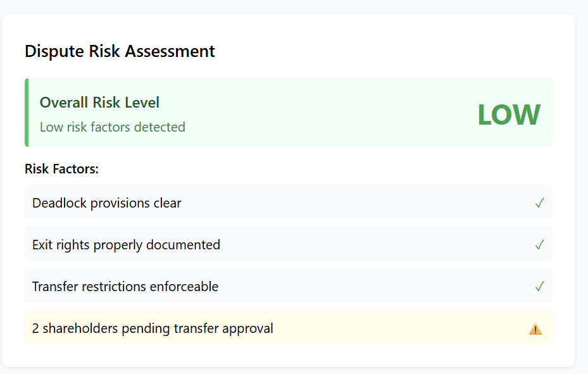Open details for 2 shareholders pending transfer approval
This screenshot has height=374, width=588.
(x=153, y=328)
